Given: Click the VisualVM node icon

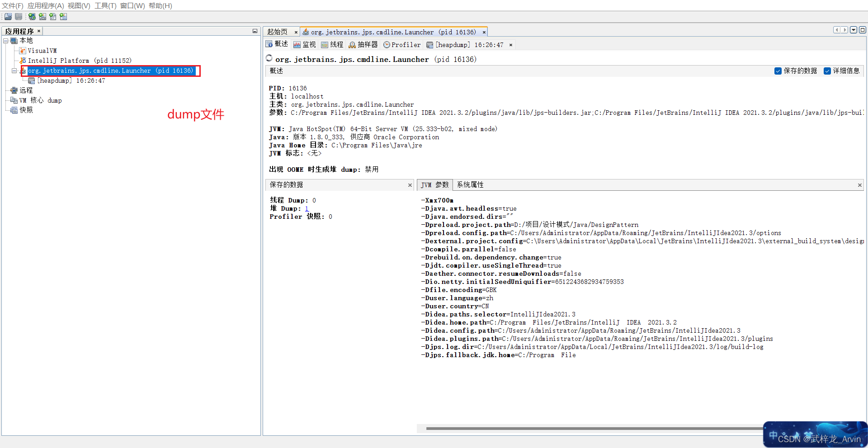Looking at the screenshot, I should (23, 51).
